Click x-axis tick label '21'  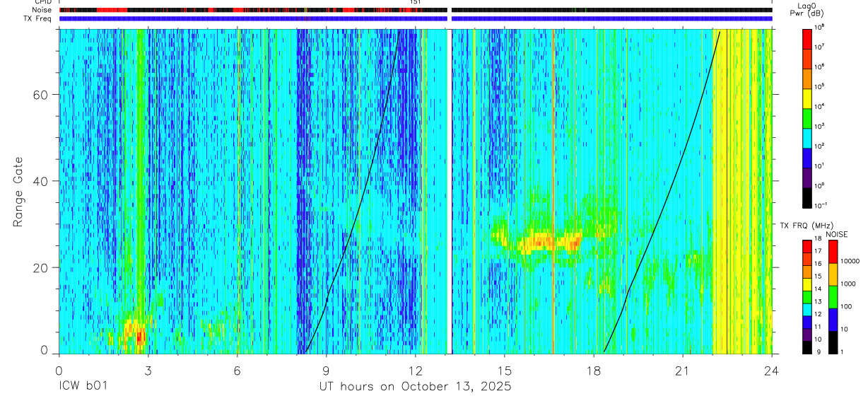[683, 370]
